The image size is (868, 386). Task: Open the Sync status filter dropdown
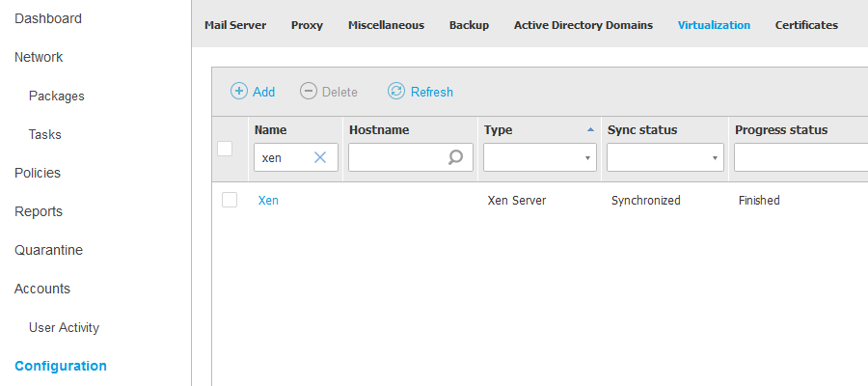[x=665, y=157]
